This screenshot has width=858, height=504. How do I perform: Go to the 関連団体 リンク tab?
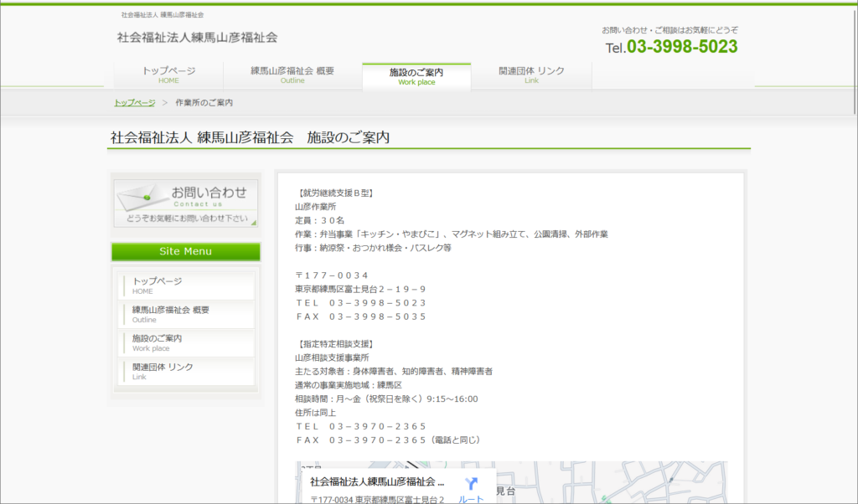tap(531, 75)
